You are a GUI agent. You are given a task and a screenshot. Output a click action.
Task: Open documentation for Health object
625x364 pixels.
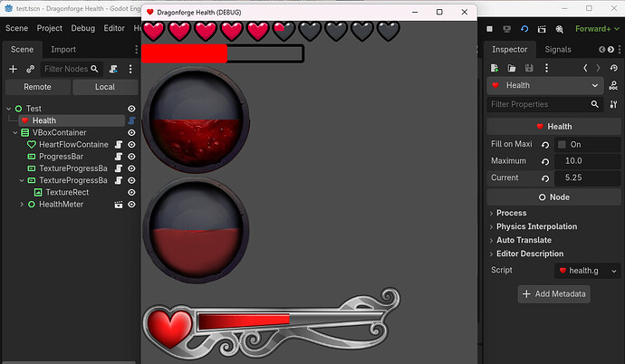[x=614, y=85]
